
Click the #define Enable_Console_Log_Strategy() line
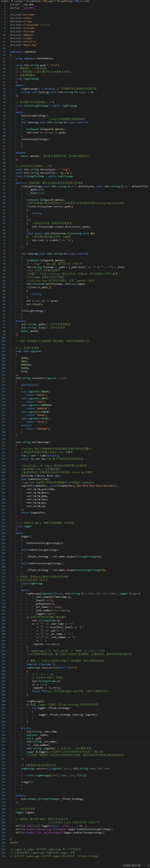(64, 829)
